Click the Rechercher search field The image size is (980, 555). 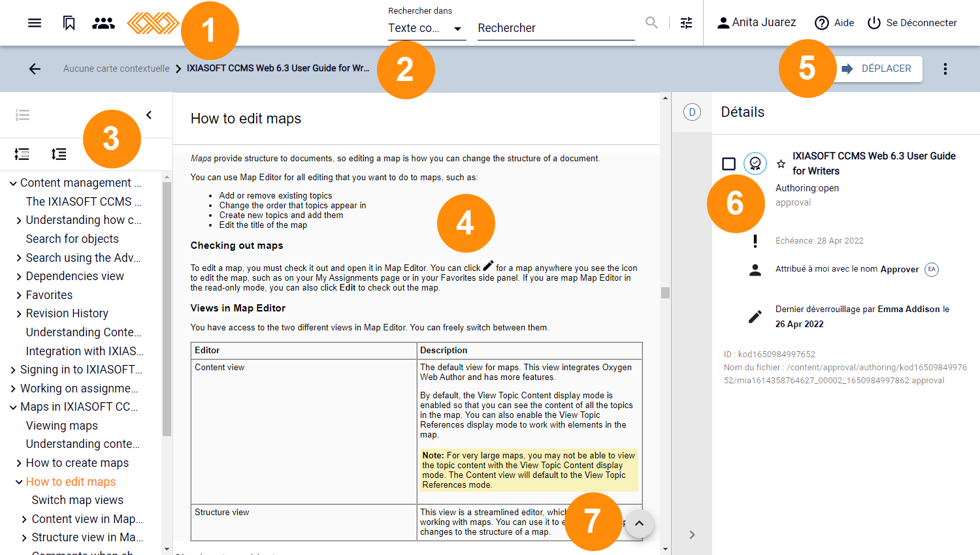coord(556,28)
